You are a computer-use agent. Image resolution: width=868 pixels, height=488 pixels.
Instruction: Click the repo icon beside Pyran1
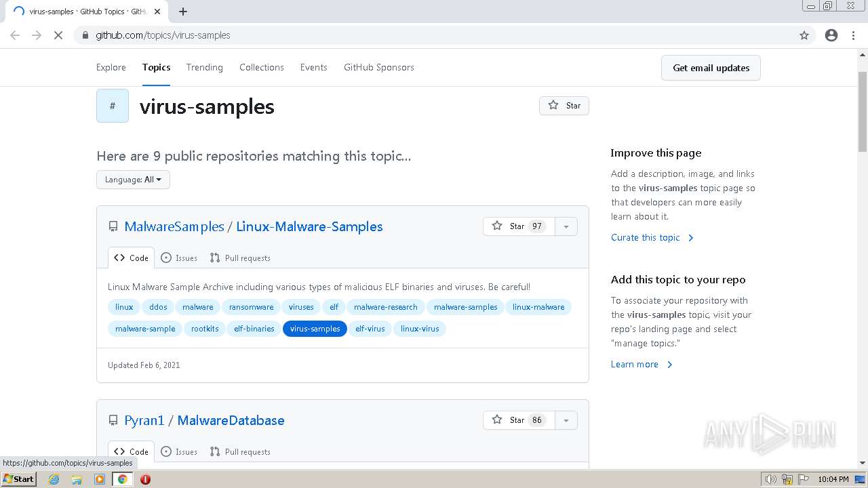[113, 420]
